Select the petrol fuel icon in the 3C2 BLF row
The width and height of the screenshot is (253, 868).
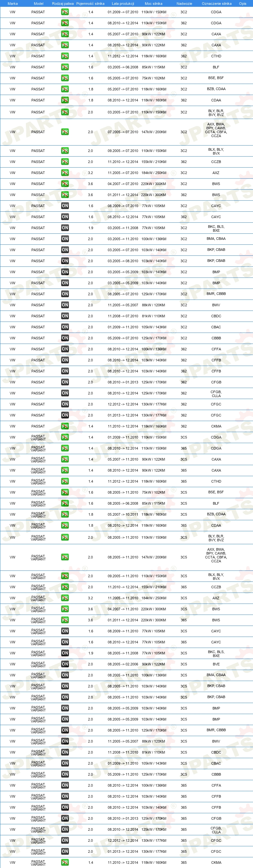click(x=65, y=67)
